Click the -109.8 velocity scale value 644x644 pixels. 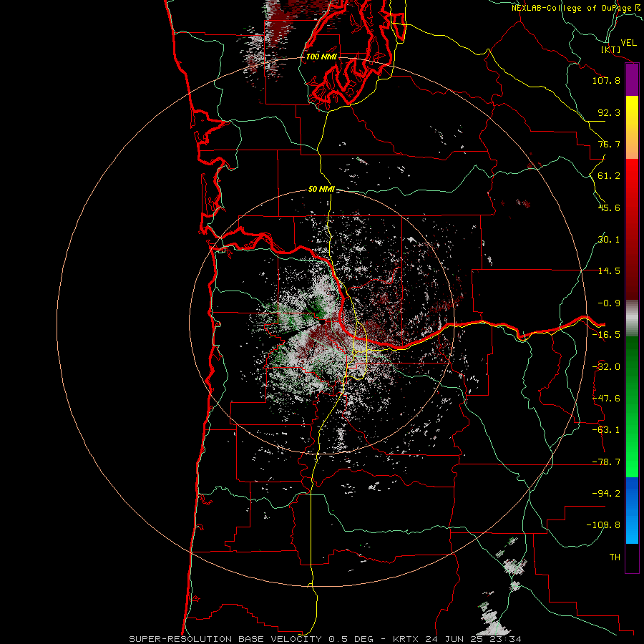tap(603, 525)
